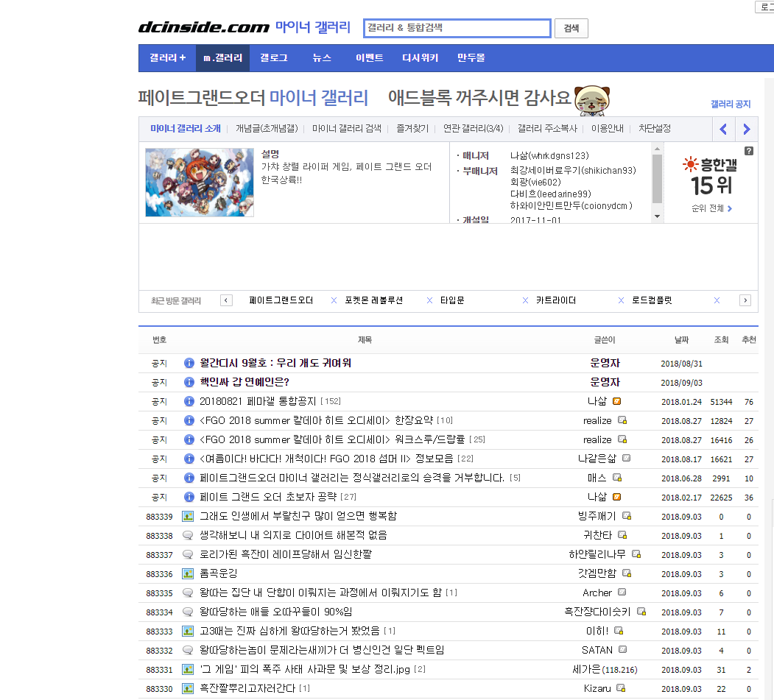Viewport: 774px width, 700px height.
Task: Click the help question mark icon above 흥한갤
Action: [749, 151]
